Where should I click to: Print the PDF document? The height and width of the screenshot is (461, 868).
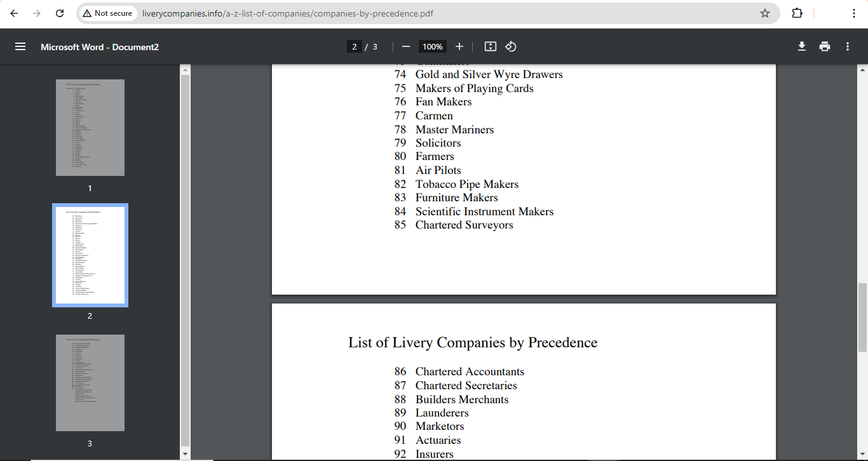(825, 46)
